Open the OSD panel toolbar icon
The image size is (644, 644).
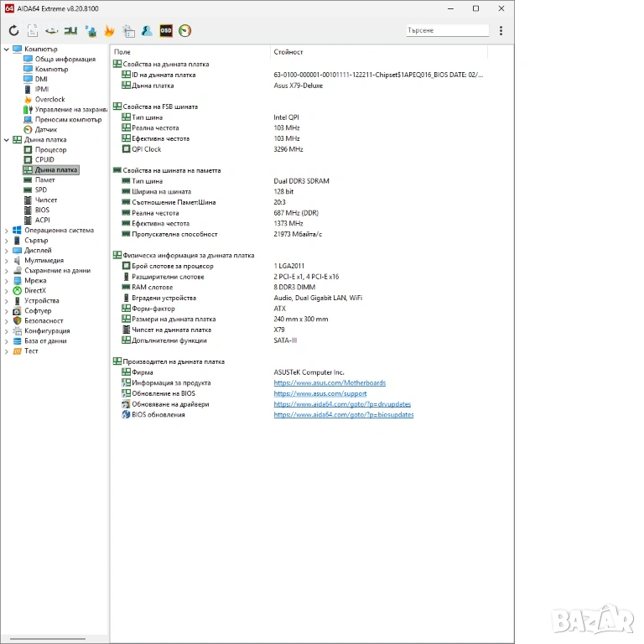point(166,31)
